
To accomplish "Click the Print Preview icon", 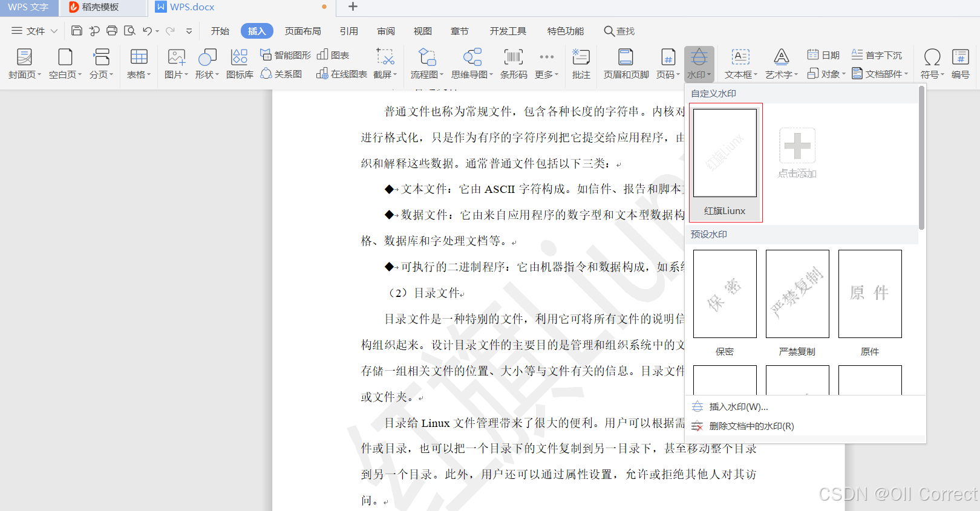I will tap(129, 31).
